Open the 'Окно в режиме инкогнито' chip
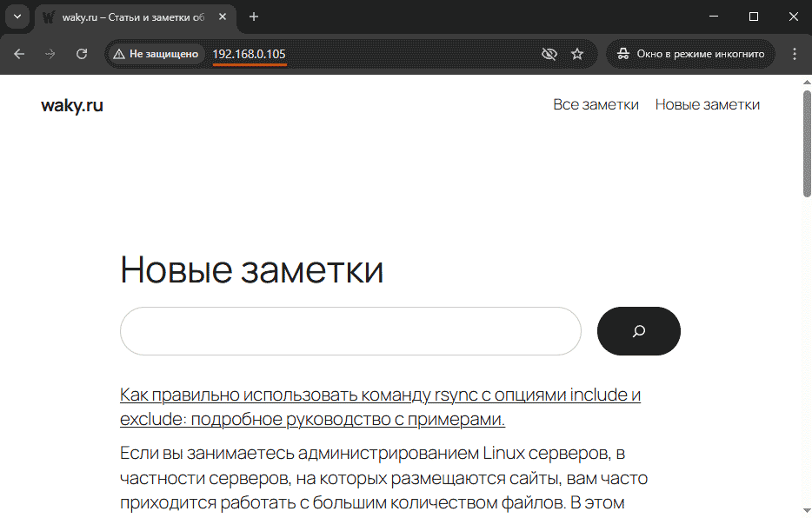 (691, 54)
